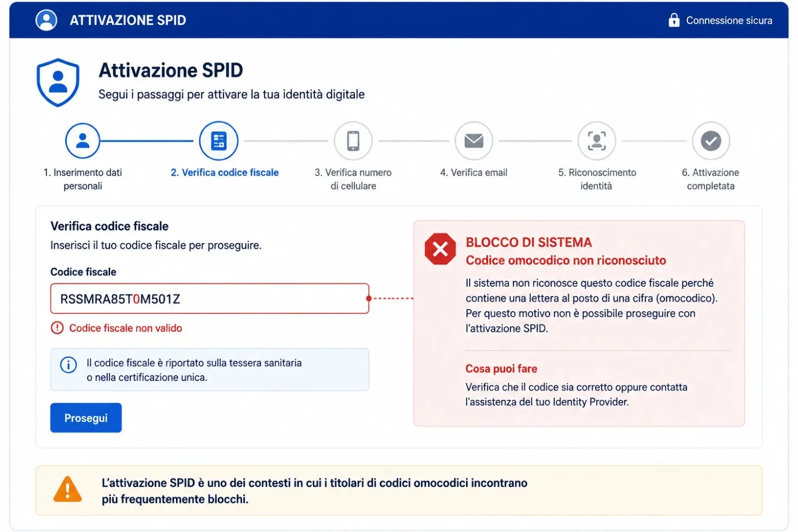
Task: Open the '6. Attivazione completata' step label
Action: click(x=711, y=179)
